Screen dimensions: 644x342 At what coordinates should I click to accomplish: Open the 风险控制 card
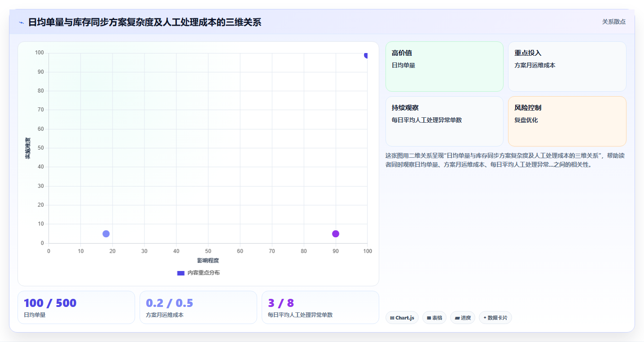pos(567,121)
